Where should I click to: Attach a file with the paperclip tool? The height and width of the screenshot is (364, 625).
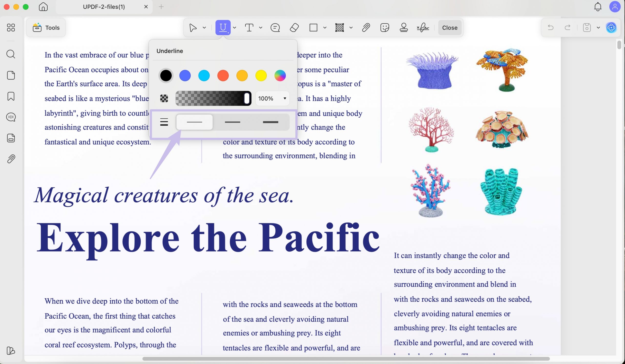pyautogui.click(x=366, y=28)
